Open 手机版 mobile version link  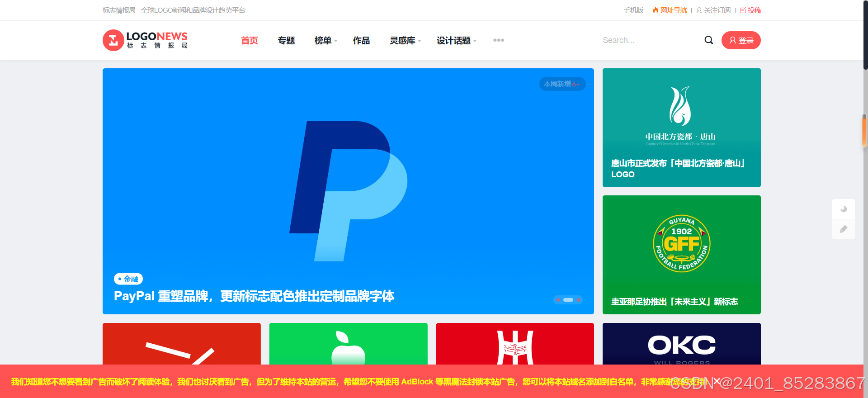633,10
